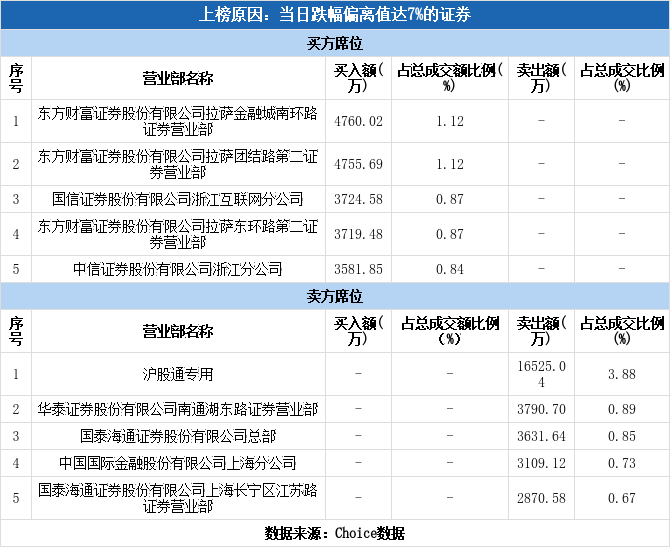Click 买入额(万) header in buyer table
670x547 pixels.
pyautogui.click(x=358, y=79)
